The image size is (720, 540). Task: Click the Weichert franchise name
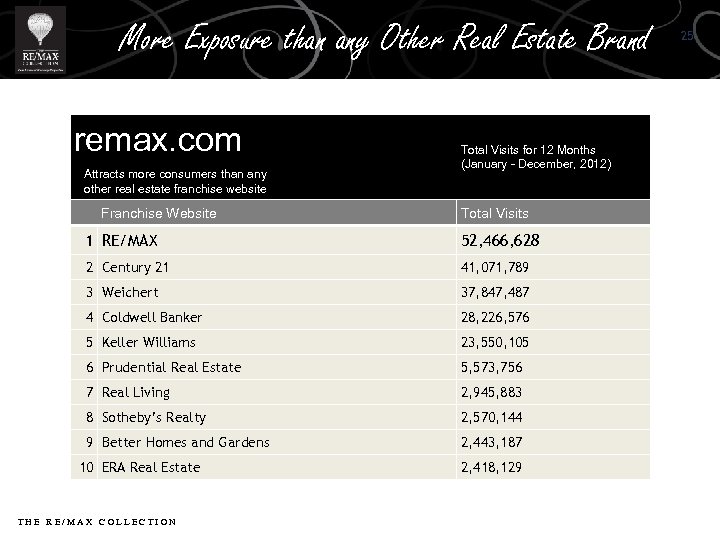click(x=130, y=292)
